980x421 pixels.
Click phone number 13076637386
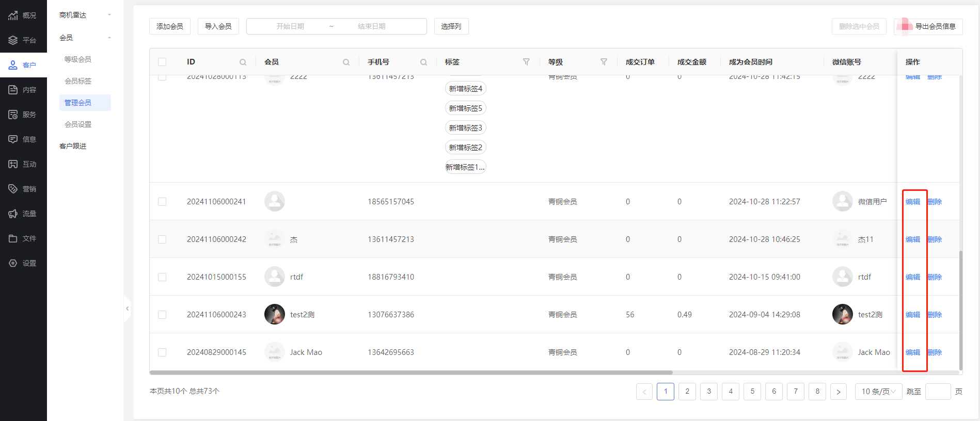click(x=391, y=315)
